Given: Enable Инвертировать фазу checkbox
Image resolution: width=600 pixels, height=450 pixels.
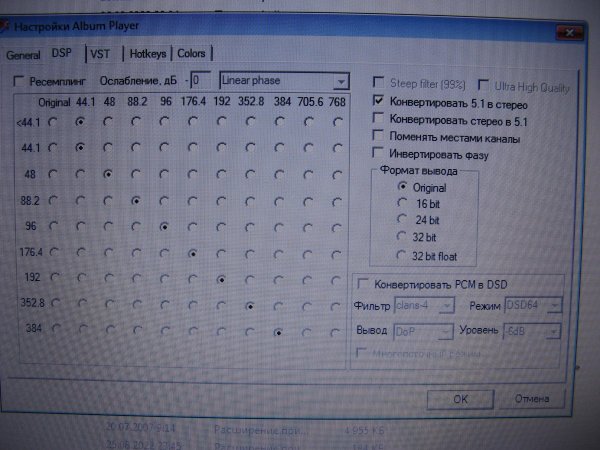Looking at the screenshot, I should tap(378, 152).
